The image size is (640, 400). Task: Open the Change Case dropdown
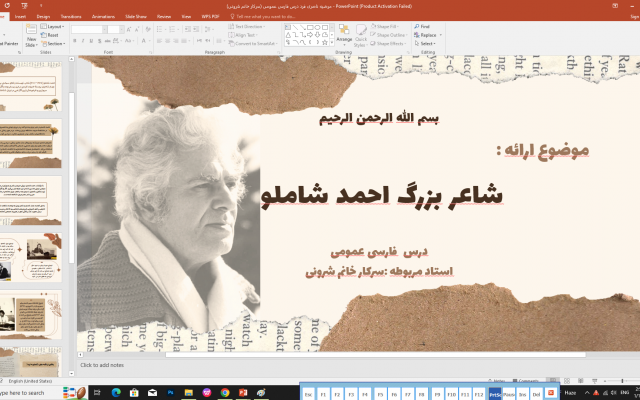pos(130,41)
